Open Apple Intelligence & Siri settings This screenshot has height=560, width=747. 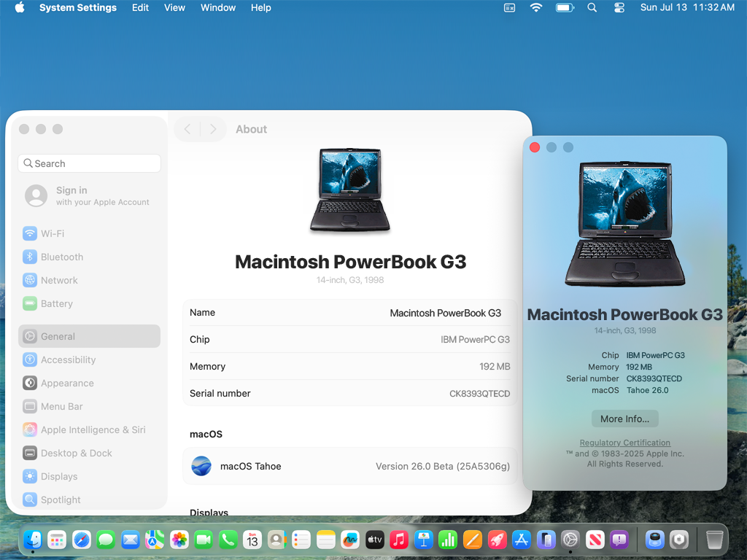click(x=90, y=429)
